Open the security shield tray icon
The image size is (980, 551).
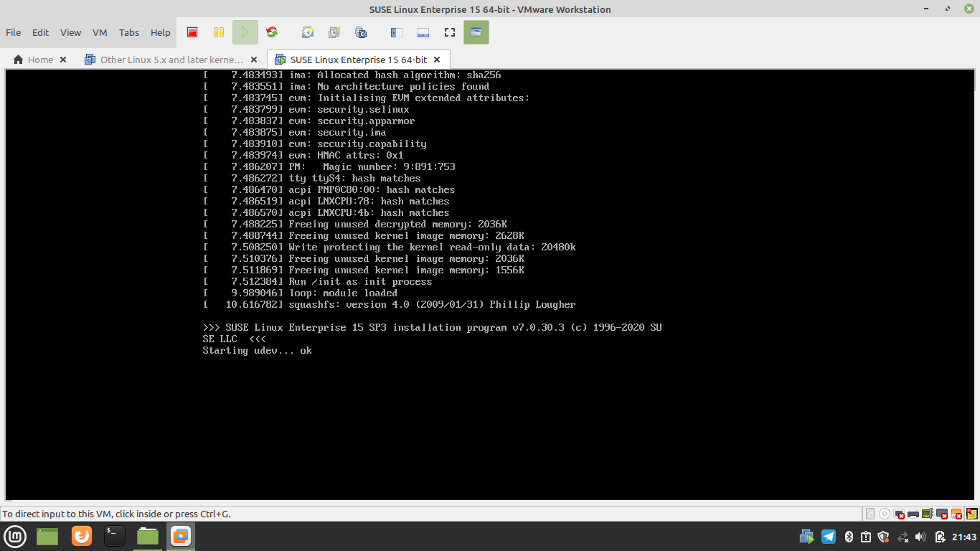click(884, 537)
